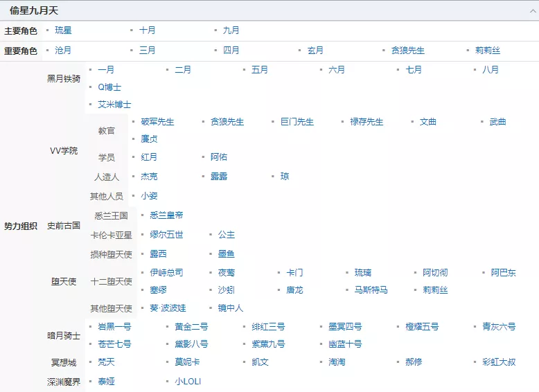Open the 艾米博士 link
This screenshot has width=539, height=392.
(114, 105)
